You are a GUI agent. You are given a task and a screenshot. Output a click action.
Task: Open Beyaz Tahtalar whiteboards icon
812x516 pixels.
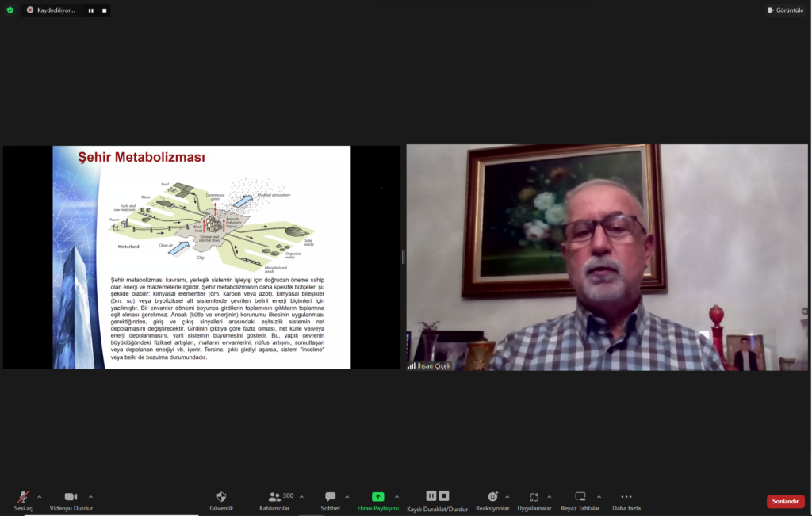tap(580, 497)
